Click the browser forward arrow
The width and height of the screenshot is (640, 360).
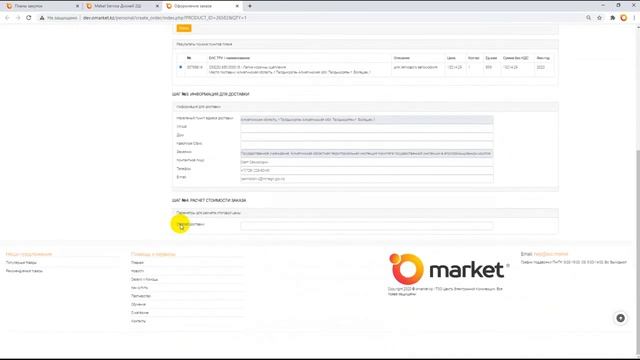point(18,18)
